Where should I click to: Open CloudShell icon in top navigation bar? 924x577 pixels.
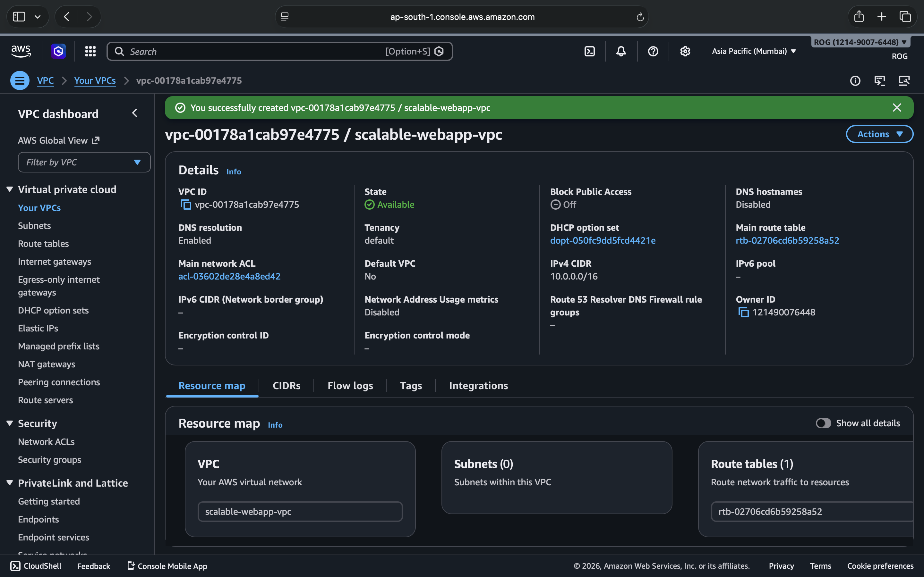tap(589, 51)
